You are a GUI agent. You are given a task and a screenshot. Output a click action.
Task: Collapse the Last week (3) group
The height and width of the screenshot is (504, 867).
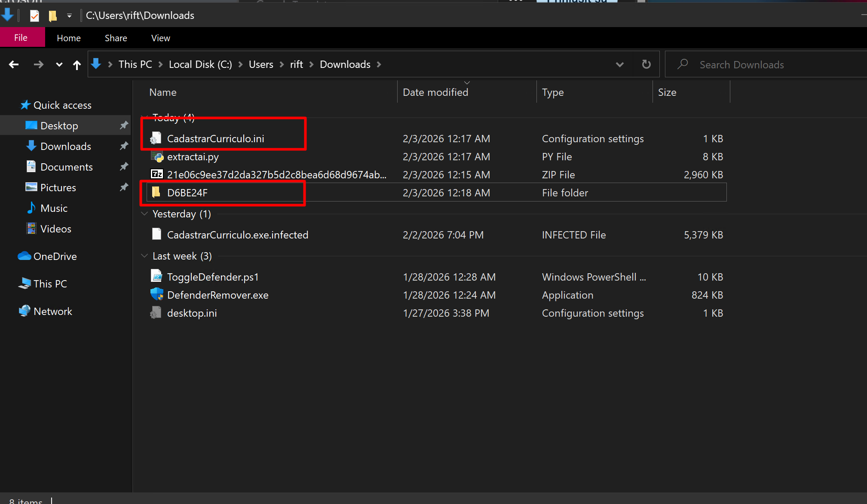[145, 256]
